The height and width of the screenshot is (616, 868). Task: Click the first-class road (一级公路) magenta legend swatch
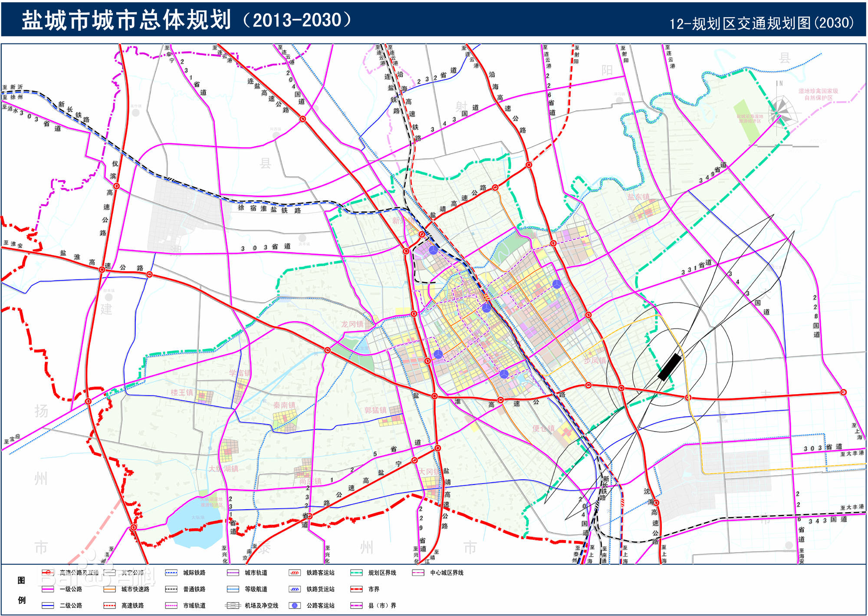tap(48, 589)
